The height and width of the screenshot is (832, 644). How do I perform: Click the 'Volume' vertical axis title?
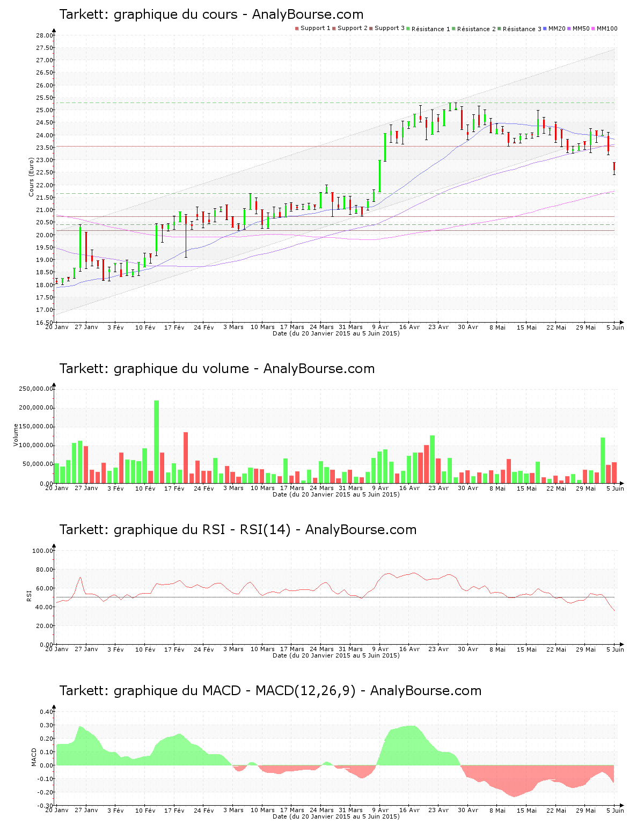pyautogui.click(x=16, y=435)
